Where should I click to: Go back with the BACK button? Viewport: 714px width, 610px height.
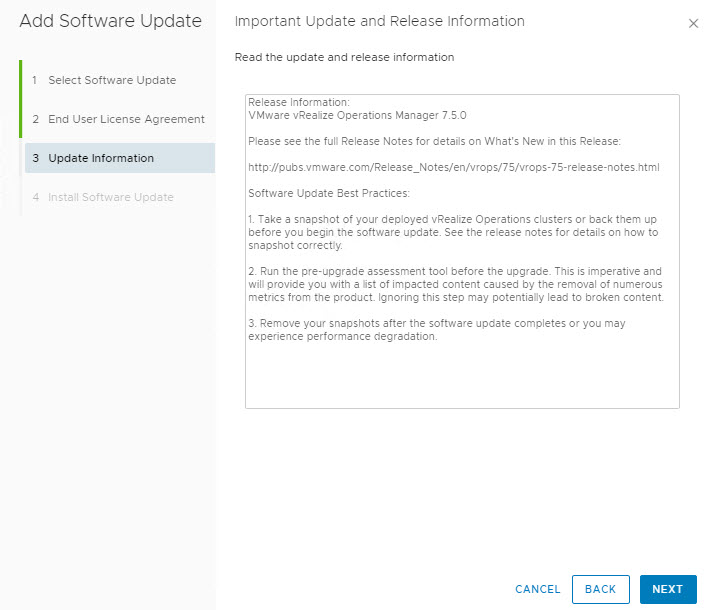coord(600,589)
